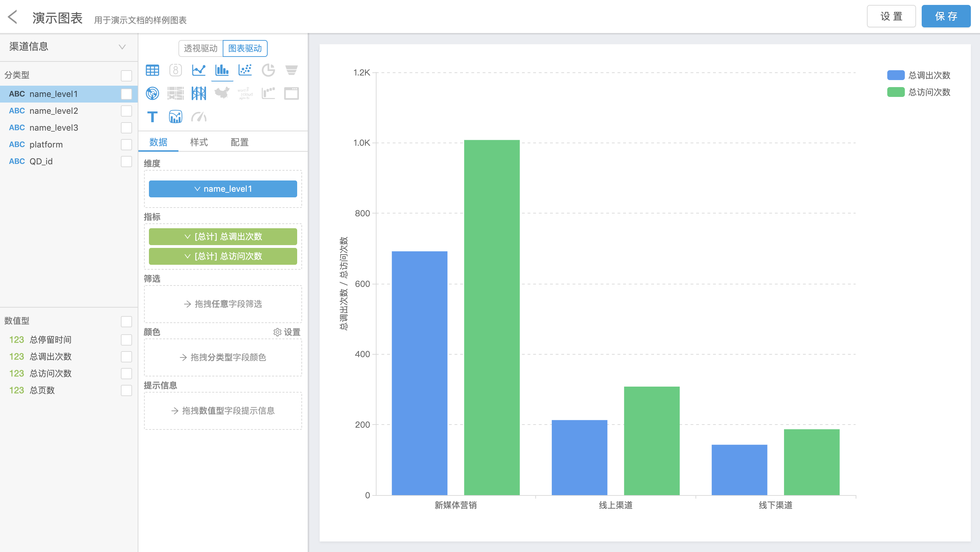This screenshot has width=980, height=552.
Task: Expand the 渠道信息 dataset dropdown
Action: coord(122,47)
